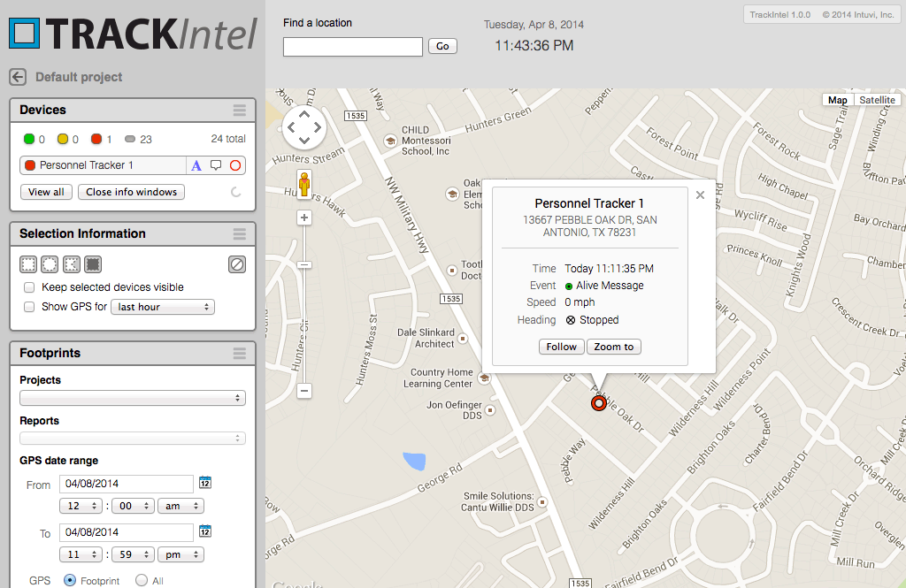906x588 pixels.
Task: Click the 'Country Home Learning Center' marker
Action: [x=485, y=378]
